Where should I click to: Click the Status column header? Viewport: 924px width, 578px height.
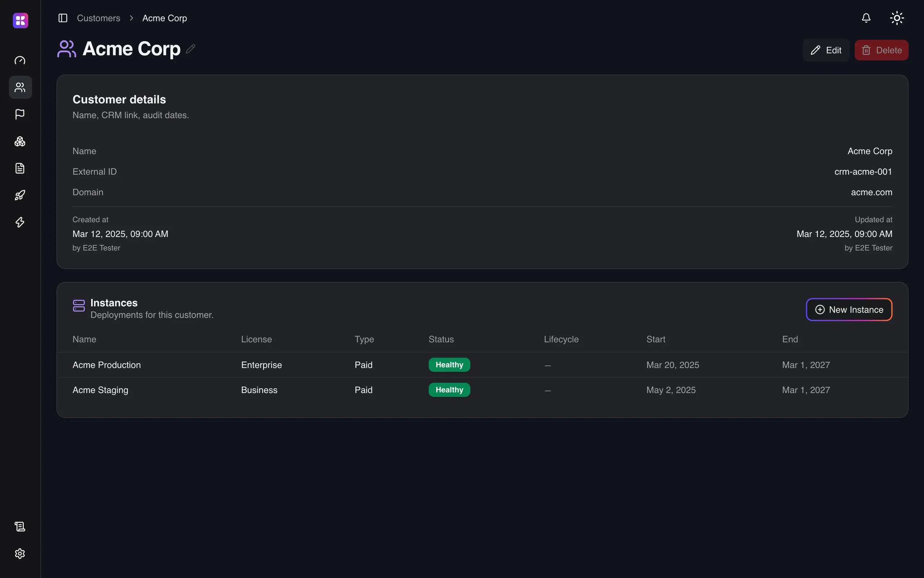[441, 339]
